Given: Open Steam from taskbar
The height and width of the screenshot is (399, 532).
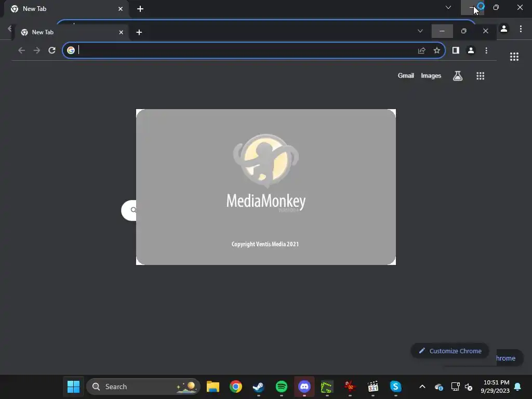Looking at the screenshot, I should click(x=259, y=387).
